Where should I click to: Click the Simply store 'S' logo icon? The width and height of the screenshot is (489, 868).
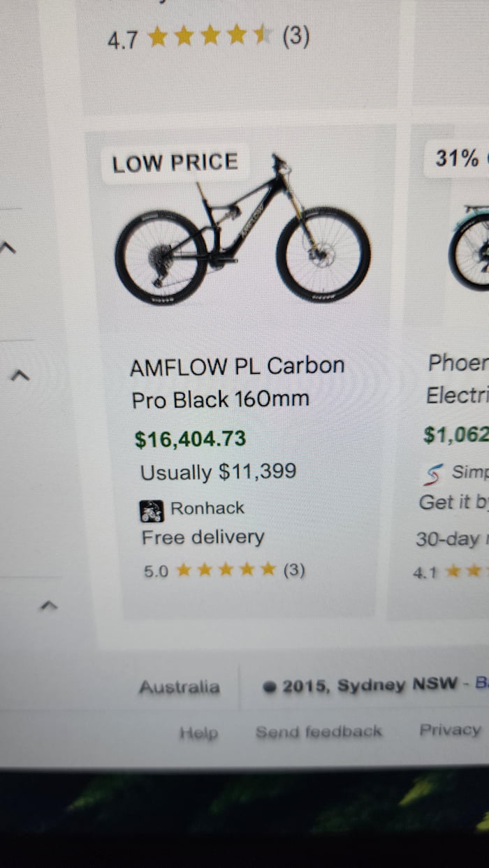(x=435, y=475)
